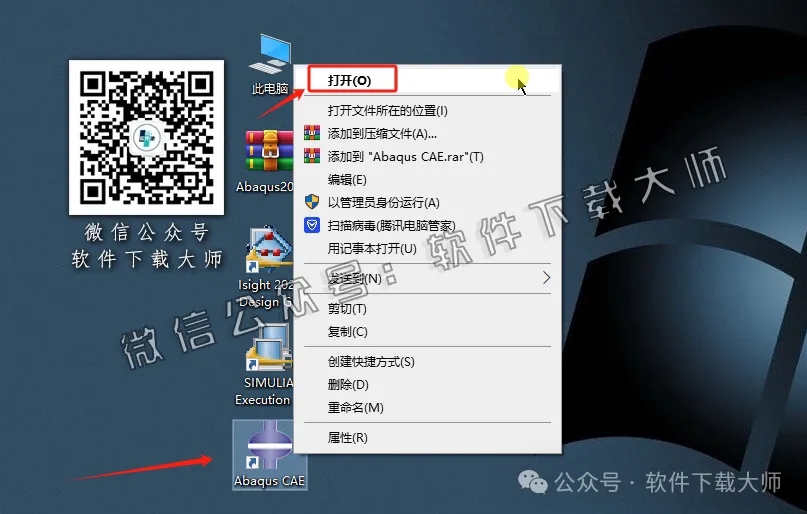
Task: Choose 复制(C) in the context menu
Action: pos(428,331)
